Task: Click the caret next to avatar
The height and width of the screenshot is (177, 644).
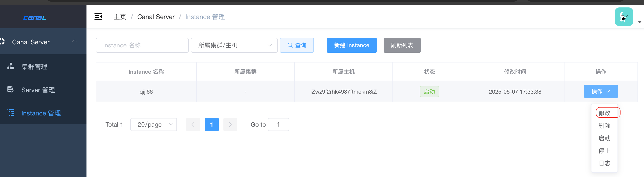Action: [640, 22]
